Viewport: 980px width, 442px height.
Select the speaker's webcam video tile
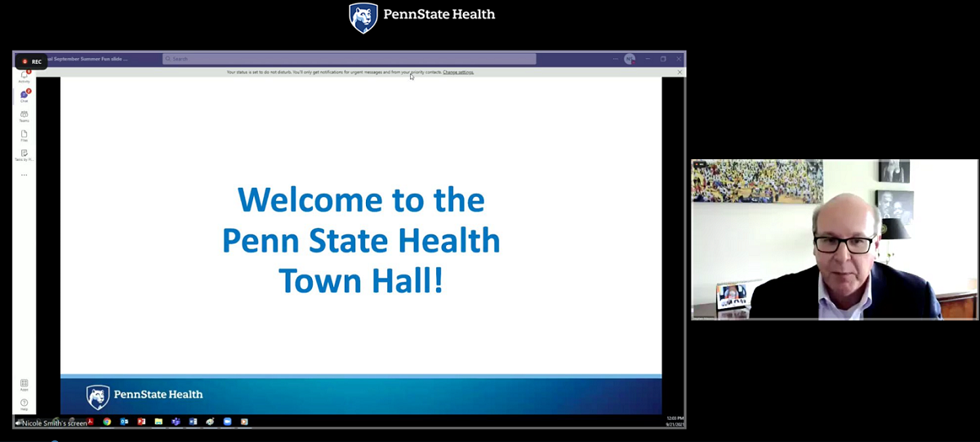(x=834, y=239)
